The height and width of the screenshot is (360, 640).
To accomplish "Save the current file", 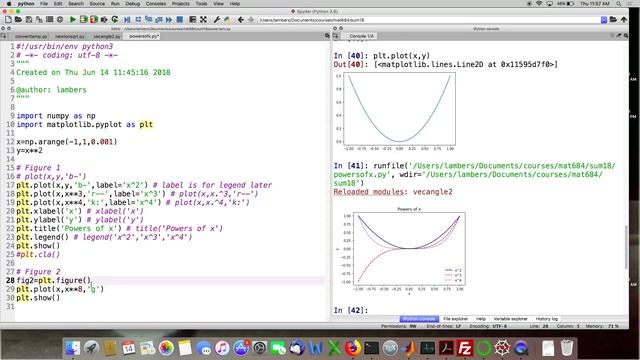I will 29,20.
